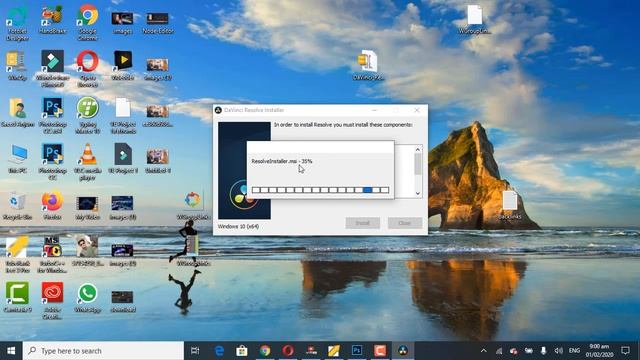Open the Google Chrome desktop shortcut
Screen dimensions: 640x360
tap(87, 22)
